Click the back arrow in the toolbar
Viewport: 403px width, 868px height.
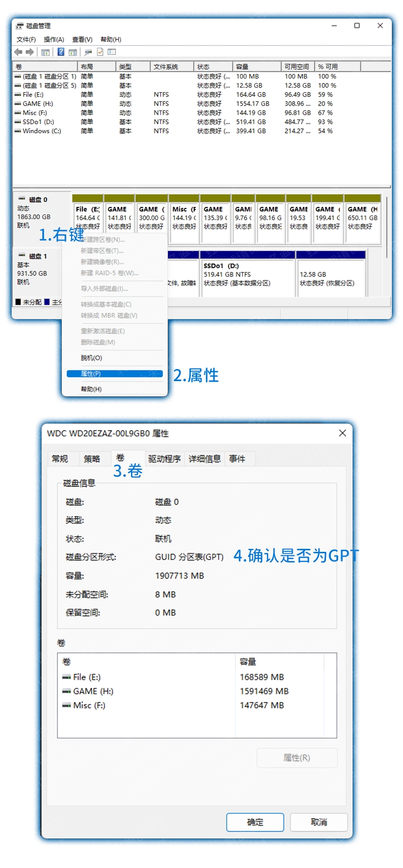pyautogui.click(x=18, y=52)
